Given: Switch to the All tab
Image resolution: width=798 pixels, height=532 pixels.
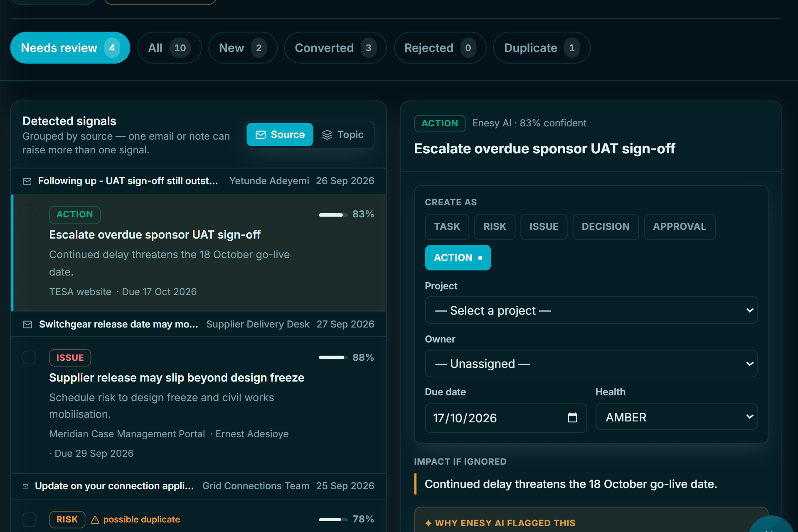Looking at the screenshot, I should point(170,48).
